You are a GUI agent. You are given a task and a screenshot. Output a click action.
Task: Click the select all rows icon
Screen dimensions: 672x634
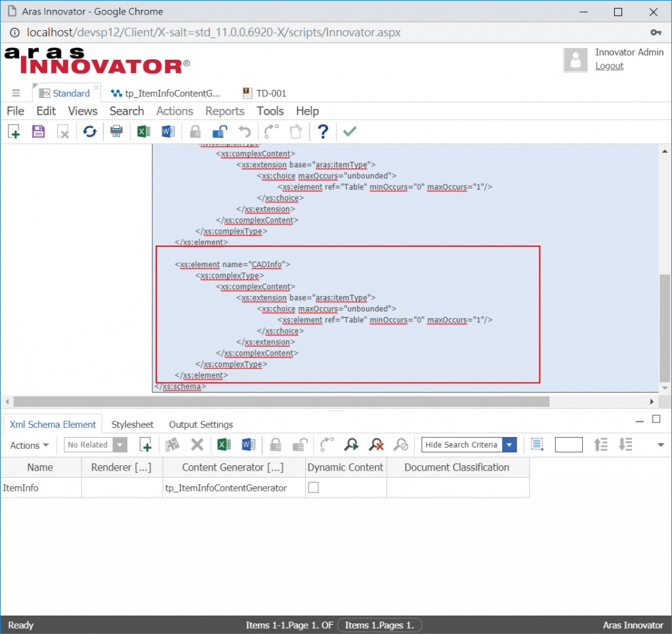coord(537,444)
